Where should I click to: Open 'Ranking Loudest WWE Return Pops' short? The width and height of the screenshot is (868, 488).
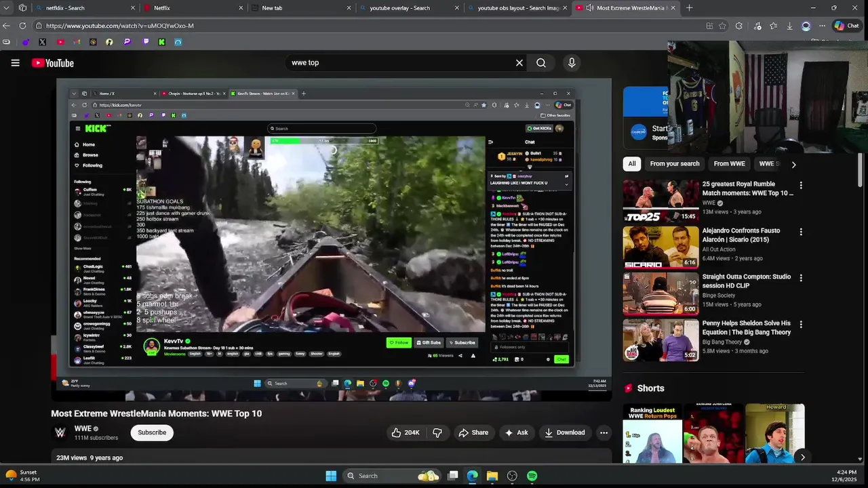(x=652, y=433)
